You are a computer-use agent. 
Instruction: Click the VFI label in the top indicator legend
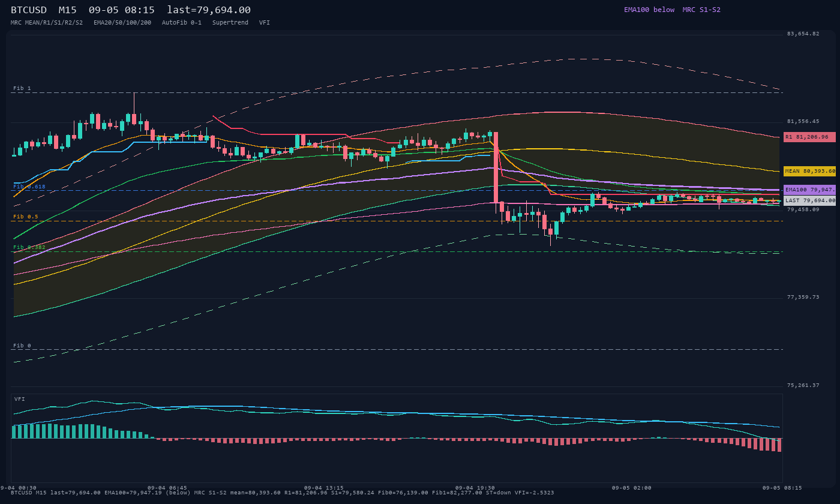pos(265,23)
